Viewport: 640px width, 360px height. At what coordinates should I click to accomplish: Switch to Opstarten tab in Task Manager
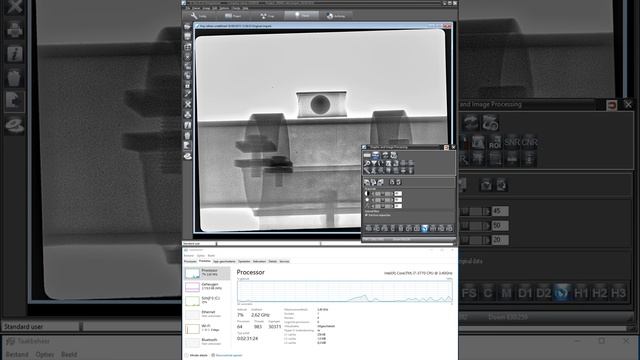[244, 261]
